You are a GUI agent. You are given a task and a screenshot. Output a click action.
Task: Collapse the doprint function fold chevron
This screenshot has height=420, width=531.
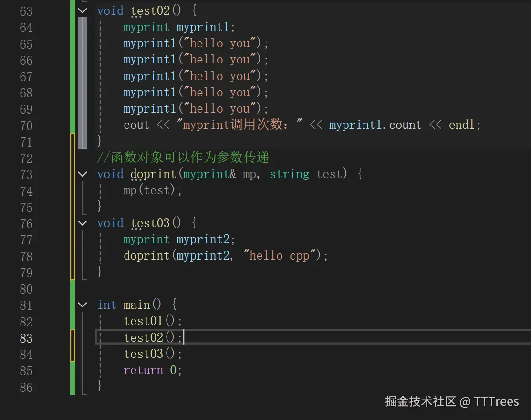pyautogui.click(x=82, y=174)
